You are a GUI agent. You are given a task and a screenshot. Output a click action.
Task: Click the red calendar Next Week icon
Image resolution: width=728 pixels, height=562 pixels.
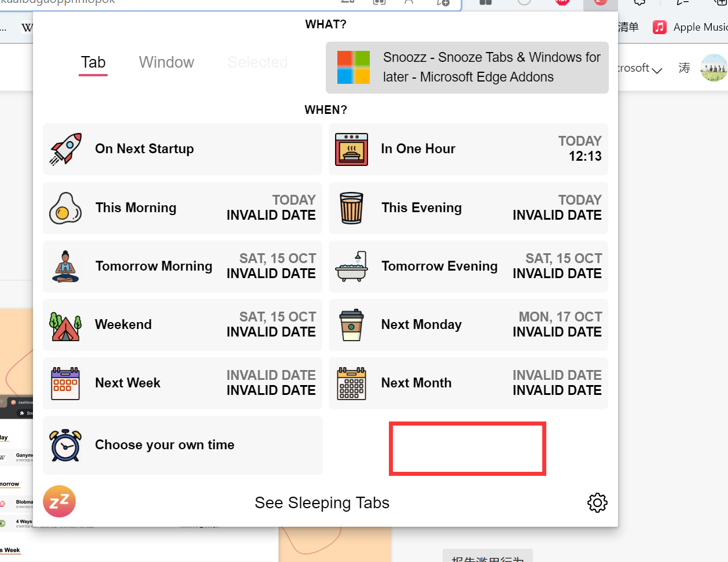click(x=65, y=383)
